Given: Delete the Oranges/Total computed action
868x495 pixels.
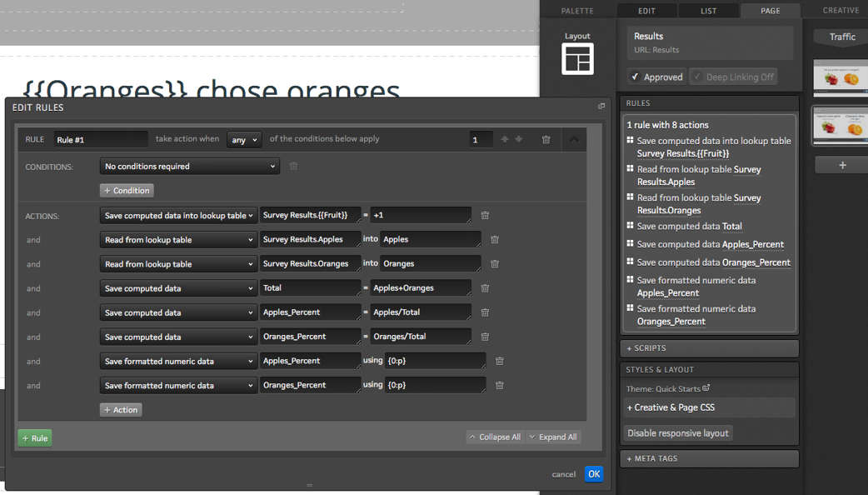Looking at the screenshot, I should pos(485,337).
